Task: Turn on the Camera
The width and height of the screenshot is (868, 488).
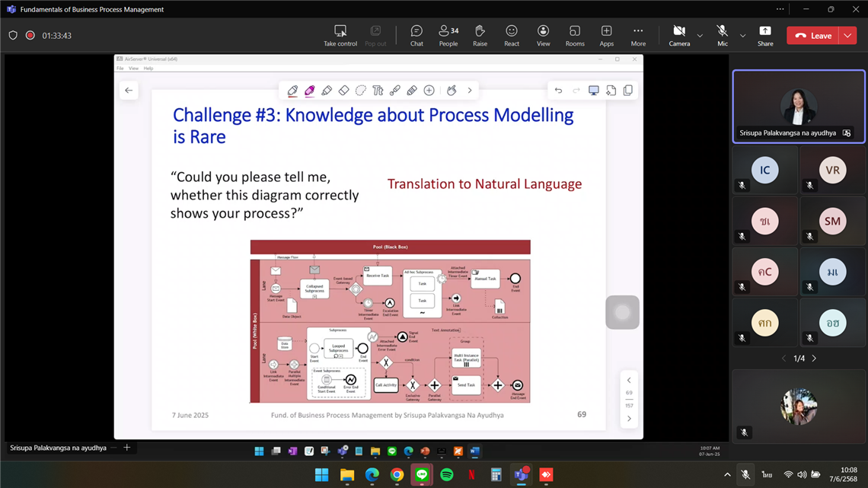Action: pyautogui.click(x=679, y=35)
